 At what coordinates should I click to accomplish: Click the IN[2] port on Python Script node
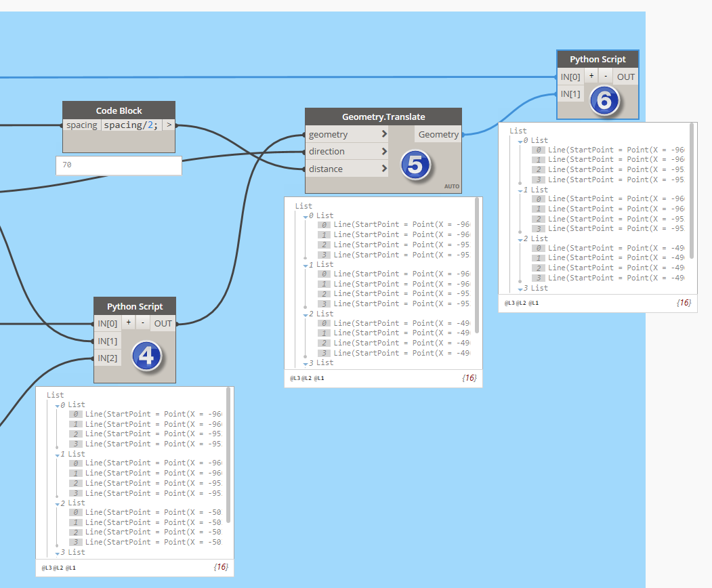(108, 358)
